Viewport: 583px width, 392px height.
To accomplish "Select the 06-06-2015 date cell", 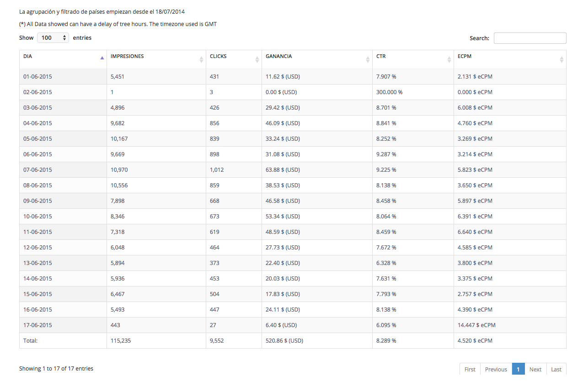I will (x=63, y=154).
